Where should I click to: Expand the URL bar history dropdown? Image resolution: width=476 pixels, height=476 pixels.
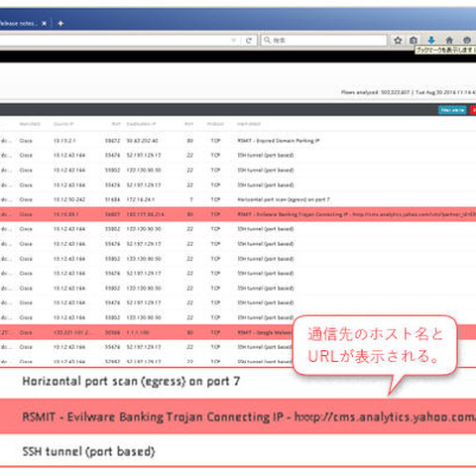(234, 41)
